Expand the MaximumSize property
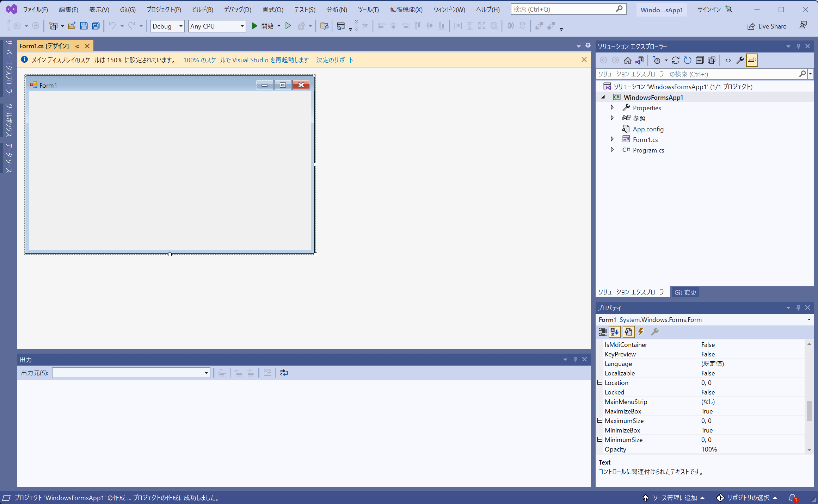The width and height of the screenshot is (818, 504). coord(600,421)
